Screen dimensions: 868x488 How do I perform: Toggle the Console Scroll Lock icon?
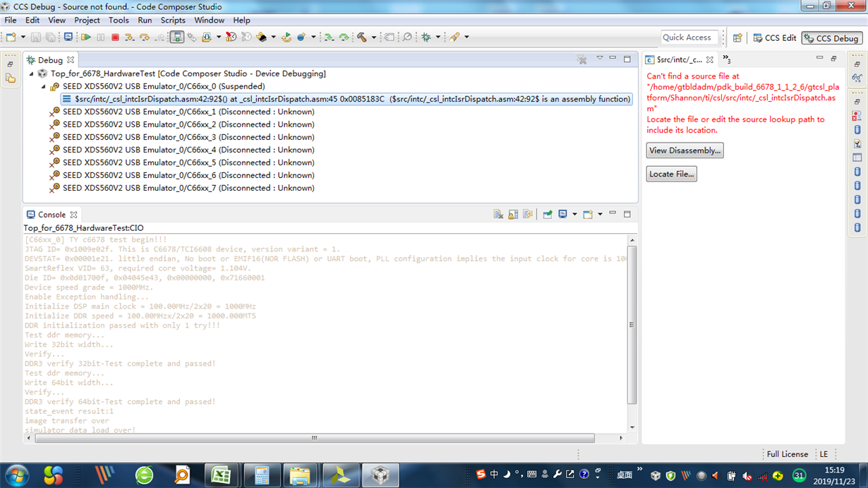(x=513, y=215)
